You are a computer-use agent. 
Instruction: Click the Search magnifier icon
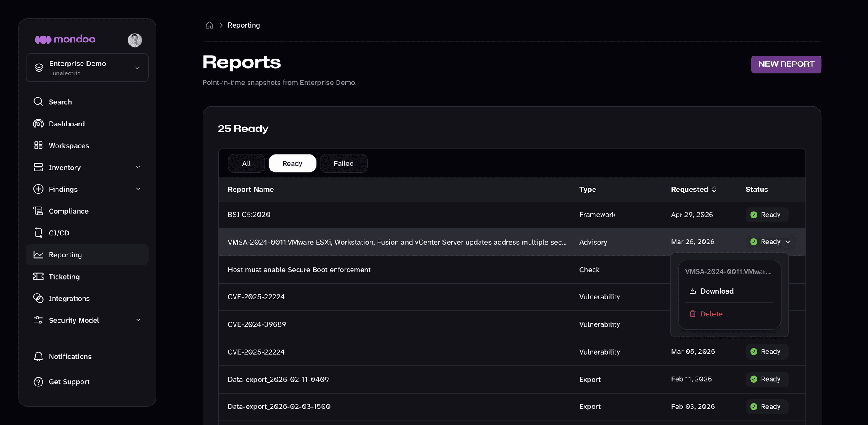coord(38,102)
